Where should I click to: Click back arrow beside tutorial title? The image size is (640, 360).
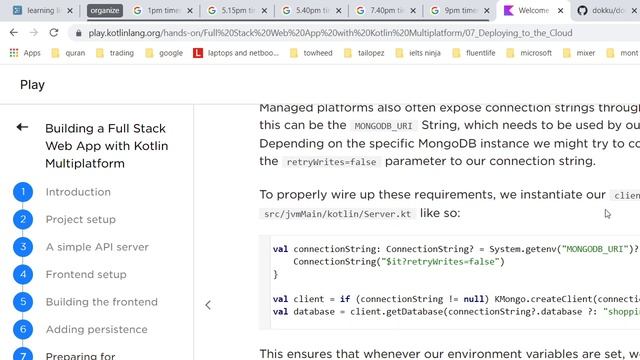(22, 127)
